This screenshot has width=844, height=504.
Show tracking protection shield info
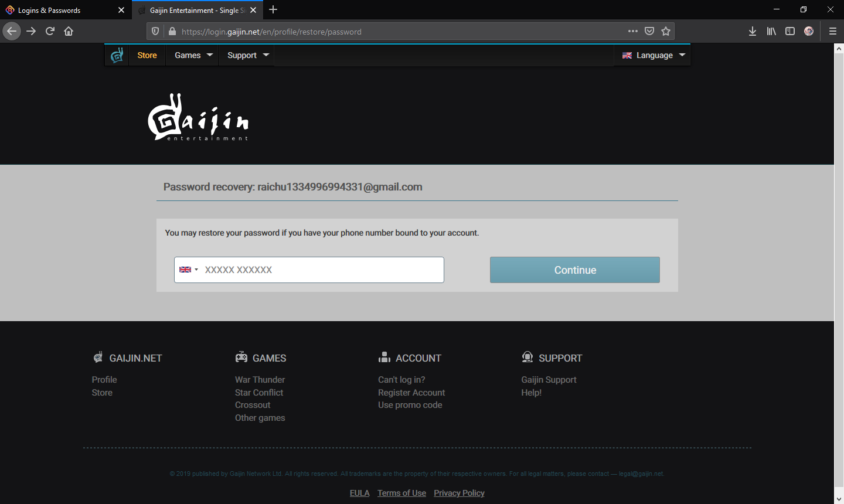coord(155,32)
